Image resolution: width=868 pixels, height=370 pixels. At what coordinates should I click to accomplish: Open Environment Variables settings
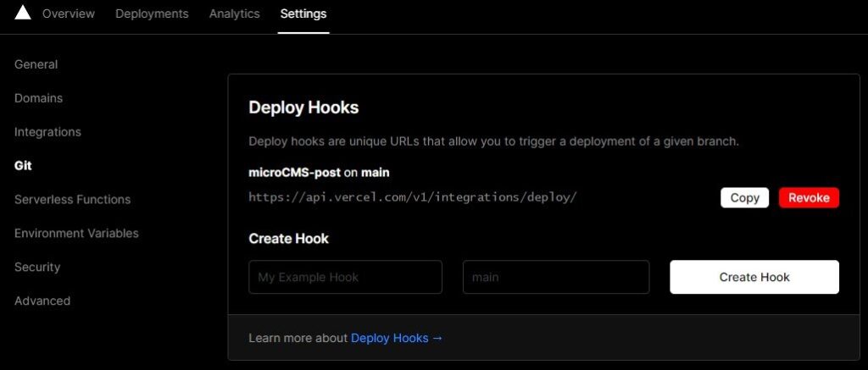[x=76, y=233]
